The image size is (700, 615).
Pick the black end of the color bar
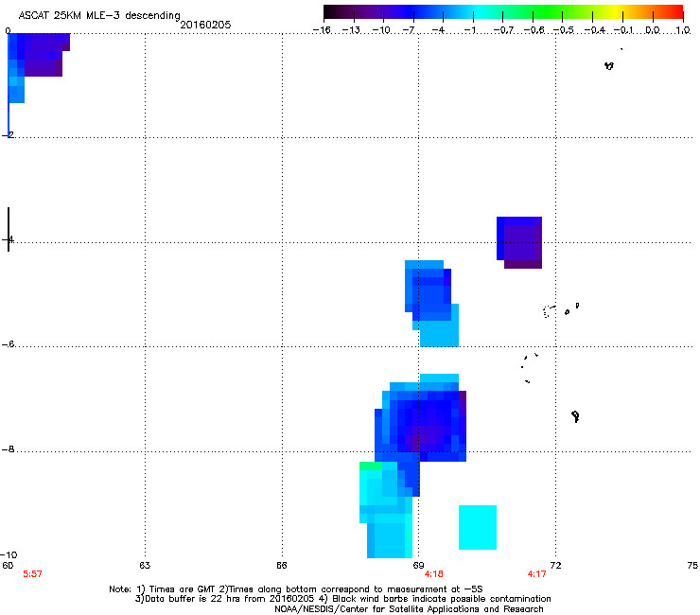(x=330, y=12)
